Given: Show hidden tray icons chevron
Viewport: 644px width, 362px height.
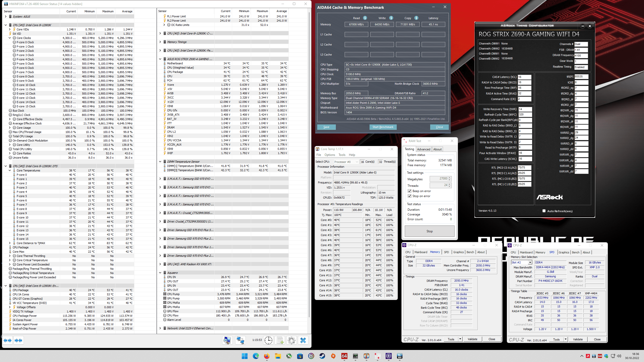Looking at the screenshot, I should click(582, 356).
